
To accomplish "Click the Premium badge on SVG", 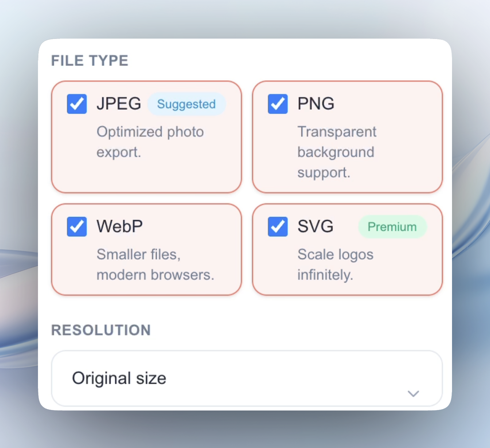I will (x=392, y=227).
